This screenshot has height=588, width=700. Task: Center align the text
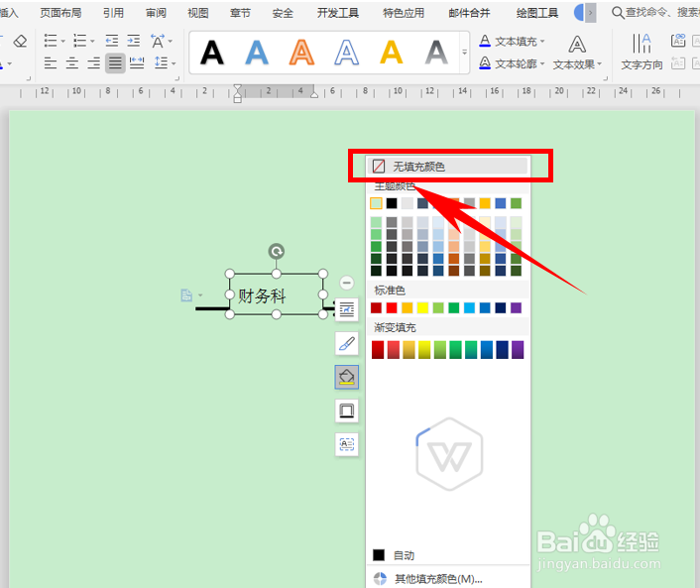[x=71, y=62]
